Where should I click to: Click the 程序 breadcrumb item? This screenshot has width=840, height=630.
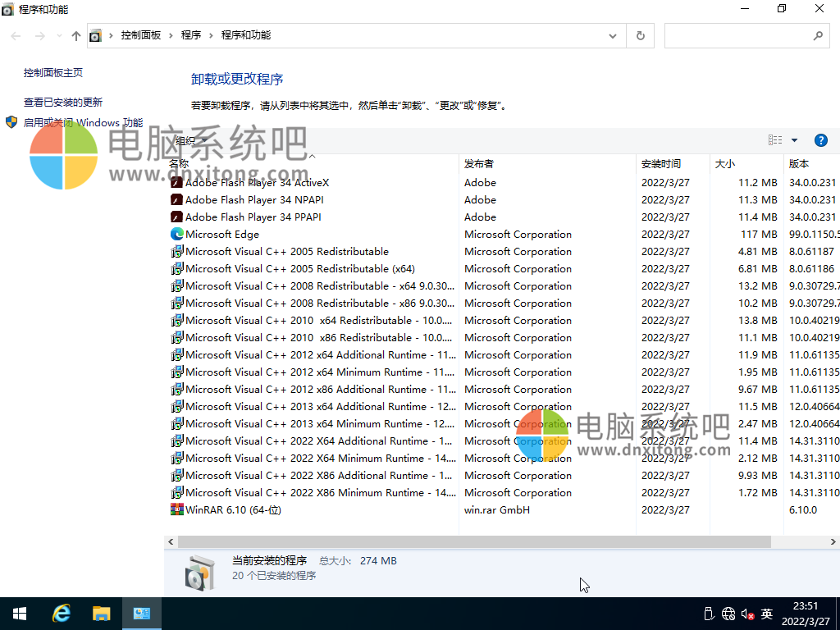click(x=191, y=35)
